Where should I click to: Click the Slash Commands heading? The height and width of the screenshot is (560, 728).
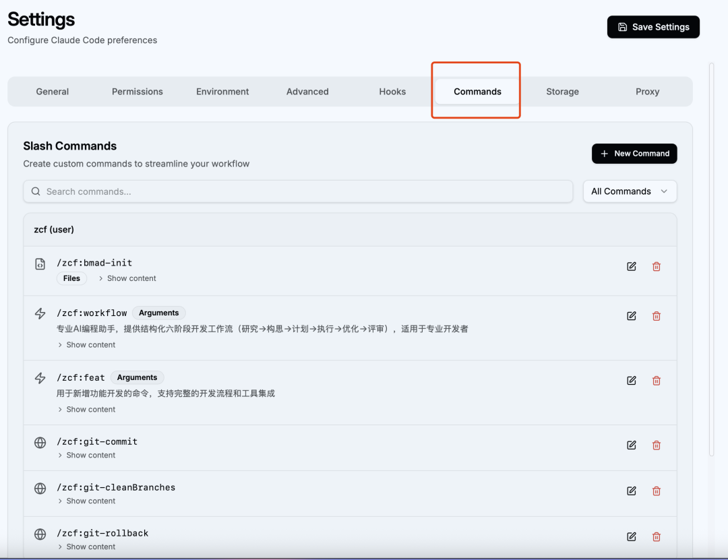tap(70, 146)
